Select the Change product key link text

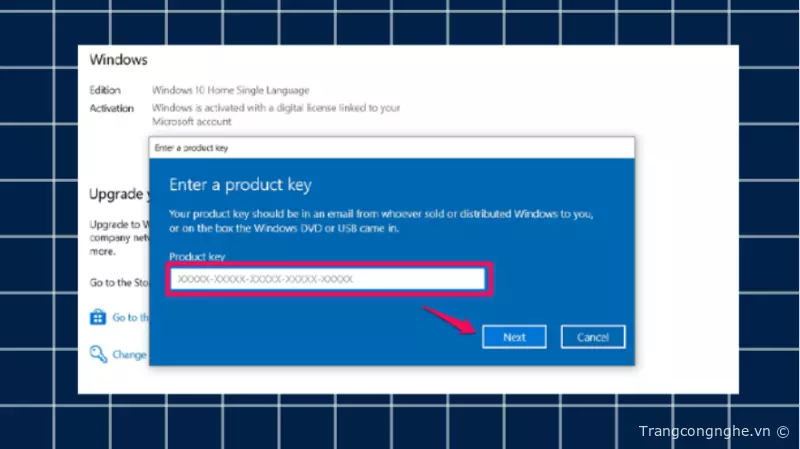130,354
